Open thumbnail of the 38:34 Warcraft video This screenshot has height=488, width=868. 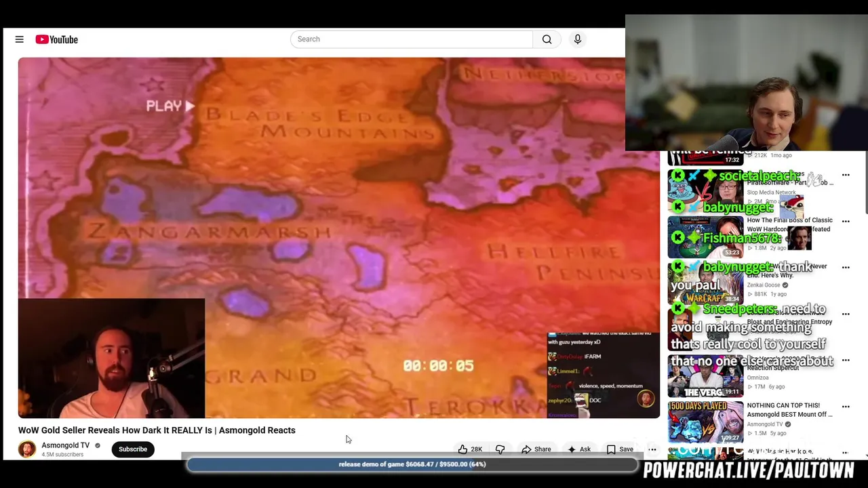705,283
